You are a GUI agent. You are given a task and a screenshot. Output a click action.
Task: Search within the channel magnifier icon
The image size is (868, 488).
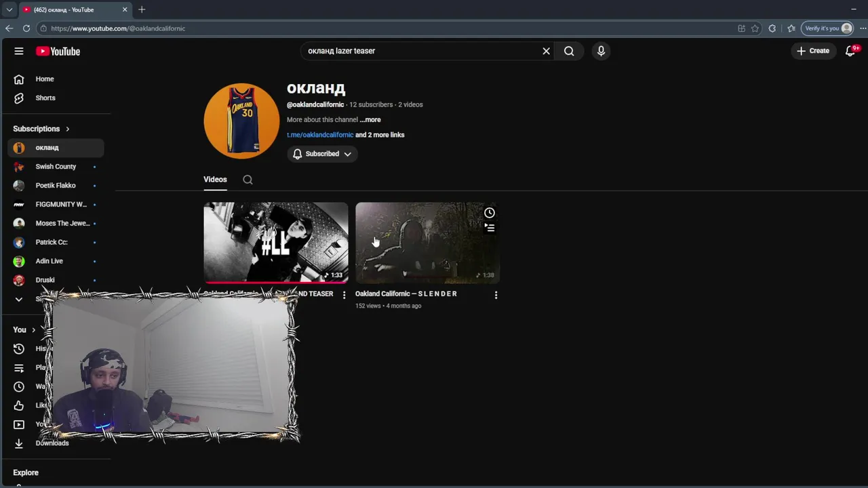(248, 180)
